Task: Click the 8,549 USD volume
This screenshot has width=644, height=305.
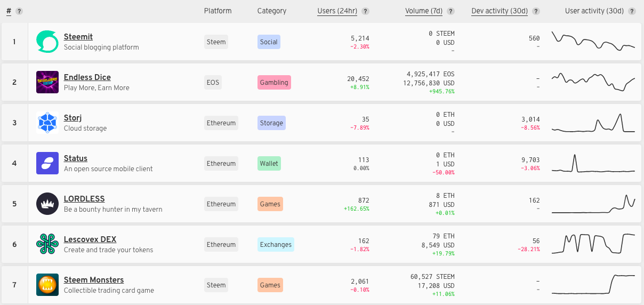Action: pyautogui.click(x=438, y=245)
